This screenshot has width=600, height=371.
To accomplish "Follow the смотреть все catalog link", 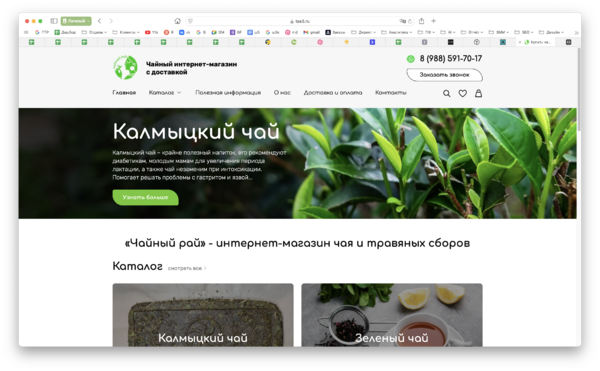I will 187,268.
